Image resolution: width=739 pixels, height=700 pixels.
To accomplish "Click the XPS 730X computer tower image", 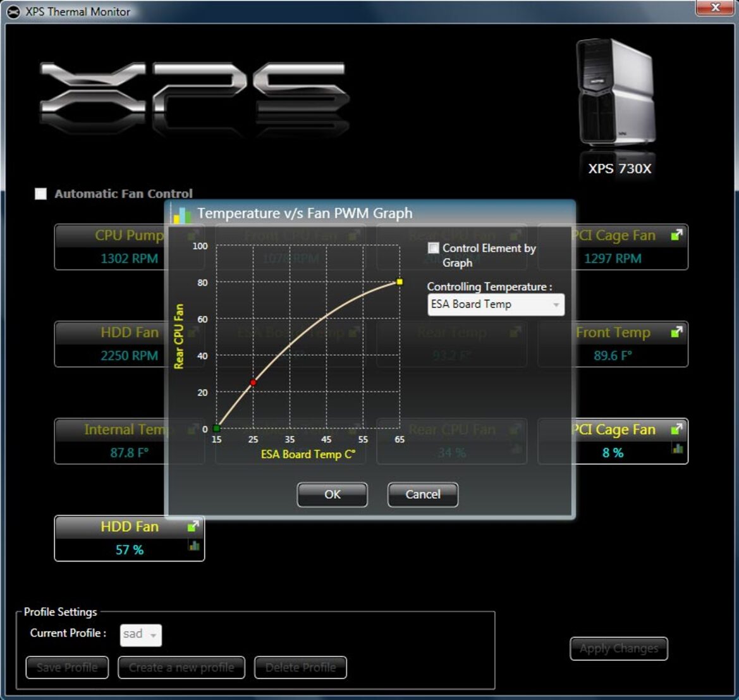I will (616, 92).
